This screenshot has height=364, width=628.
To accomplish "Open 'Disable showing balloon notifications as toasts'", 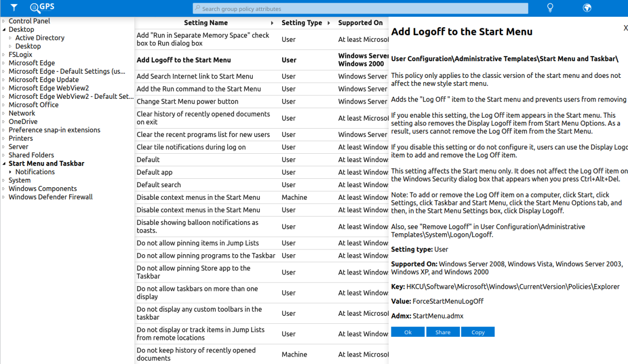I will (x=262, y=226).
